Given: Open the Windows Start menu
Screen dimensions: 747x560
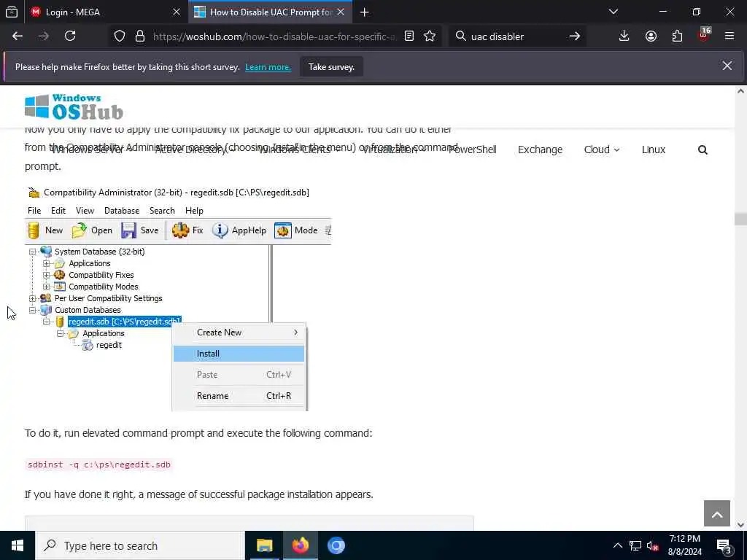Looking at the screenshot, I should coord(18,545).
